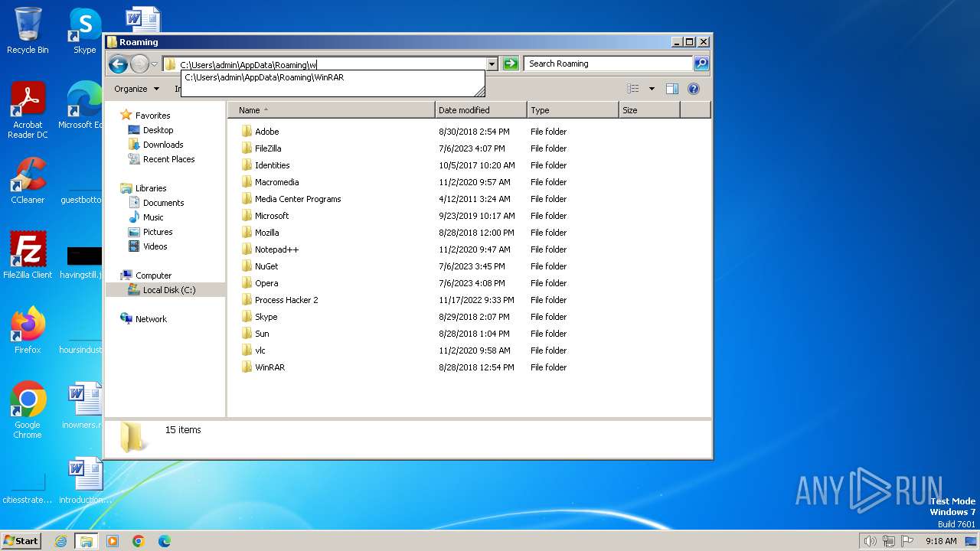Open the view options dropdown arrow
Image resolution: width=980 pixels, height=551 pixels.
tap(652, 89)
